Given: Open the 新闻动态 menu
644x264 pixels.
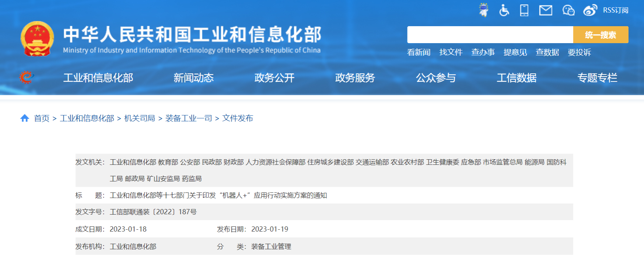Looking at the screenshot, I should pyautogui.click(x=193, y=78).
